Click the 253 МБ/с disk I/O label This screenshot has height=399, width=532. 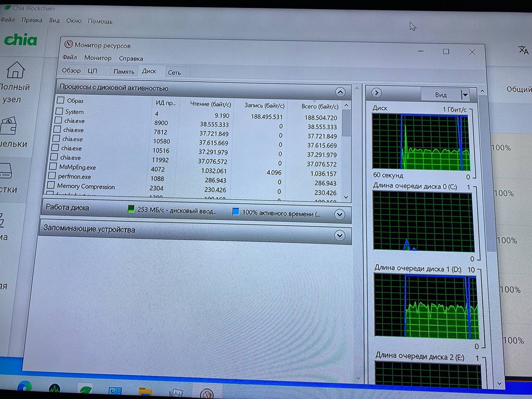(177, 210)
